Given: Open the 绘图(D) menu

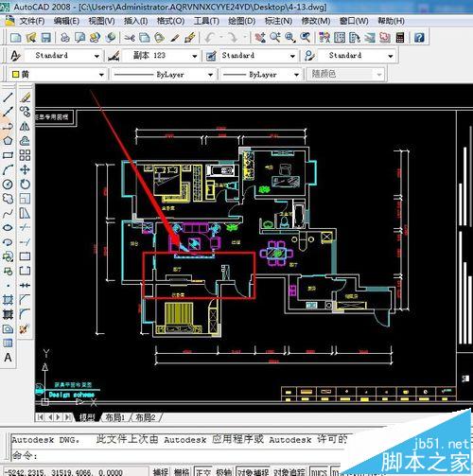Looking at the screenshot, I should point(242,21).
